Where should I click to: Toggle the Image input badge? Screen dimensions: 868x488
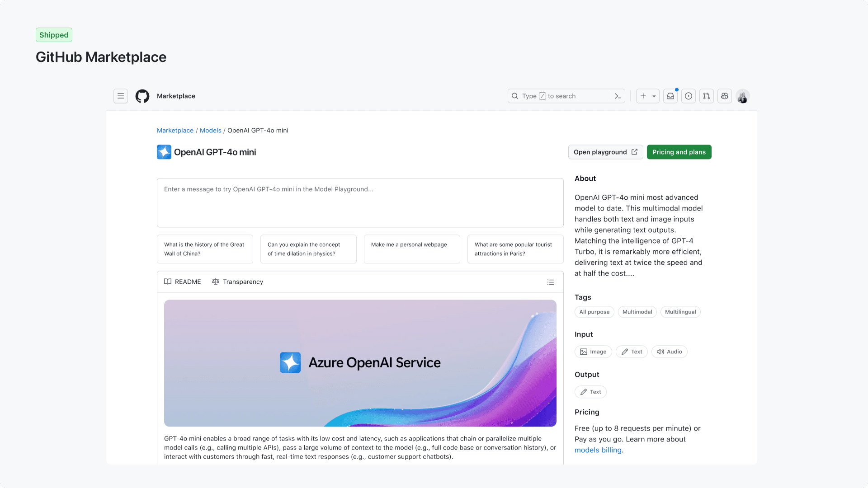pos(593,352)
